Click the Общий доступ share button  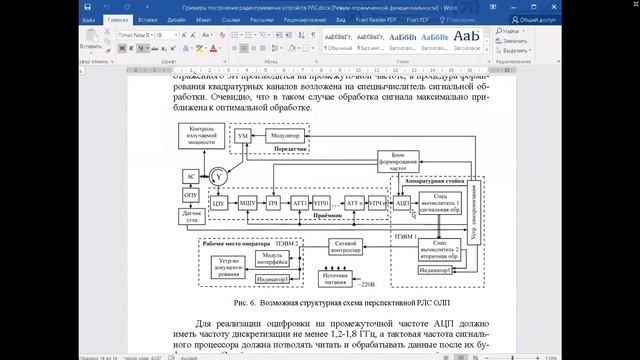click(x=534, y=20)
